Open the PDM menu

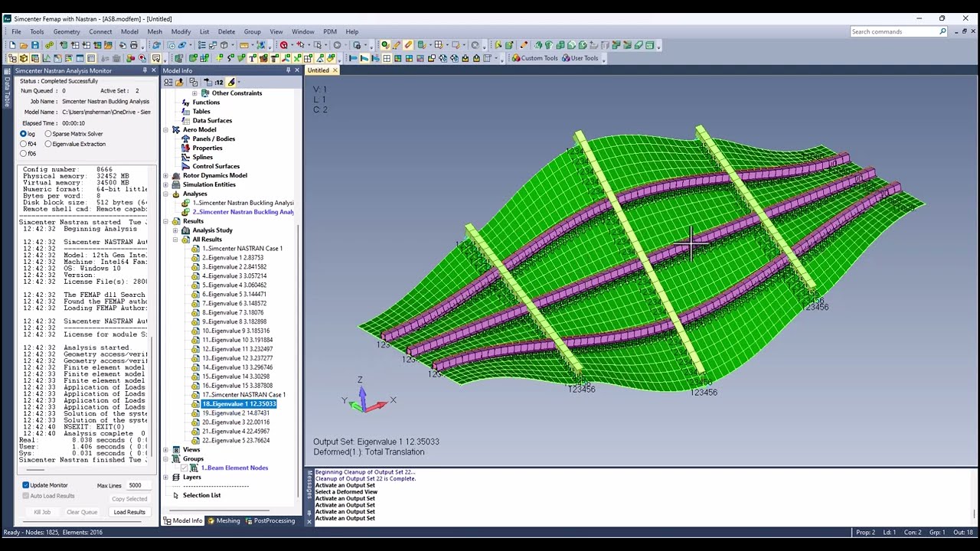click(x=330, y=31)
